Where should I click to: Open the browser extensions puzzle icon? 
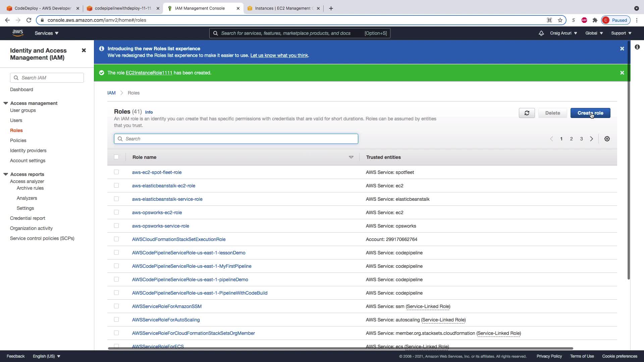pyautogui.click(x=595, y=20)
